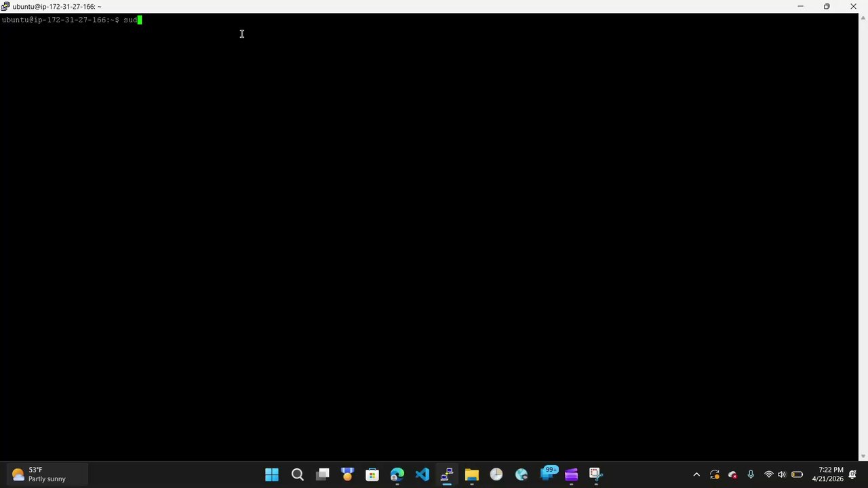Open Snipping Tool from the taskbar
The height and width of the screenshot is (488, 868).
point(595,474)
